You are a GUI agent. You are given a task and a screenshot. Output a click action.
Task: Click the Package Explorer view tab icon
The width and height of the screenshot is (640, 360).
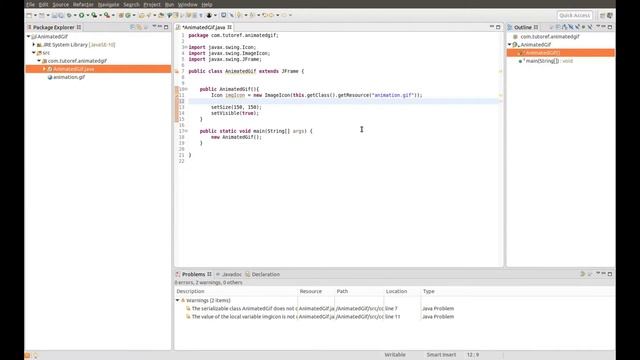(x=29, y=27)
